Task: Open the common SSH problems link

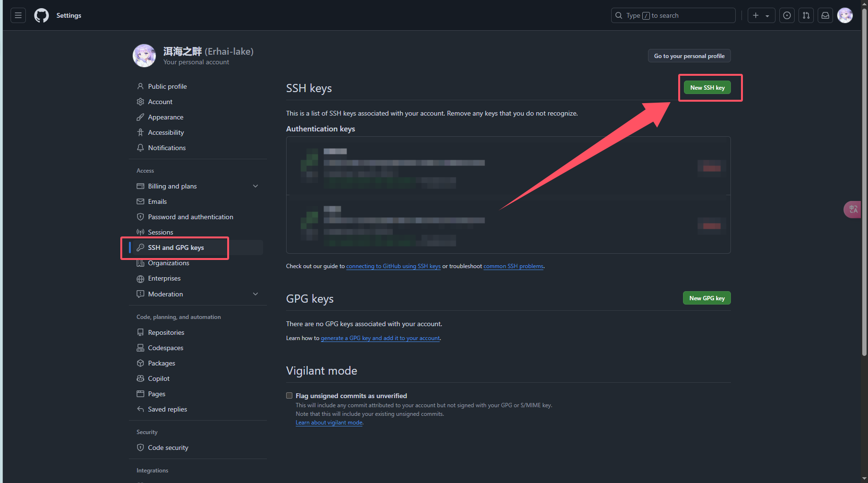Action: [x=513, y=266]
